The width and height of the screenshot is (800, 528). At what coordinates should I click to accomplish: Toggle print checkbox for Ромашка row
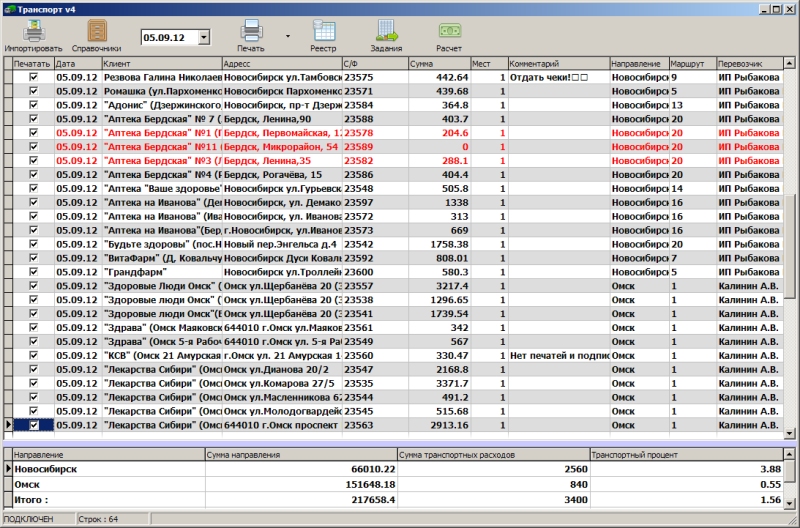coord(34,91)
